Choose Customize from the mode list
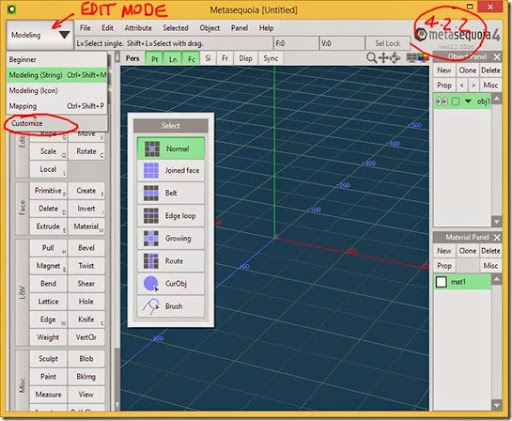This screenshot has width=512, height=421. [27, 123]
